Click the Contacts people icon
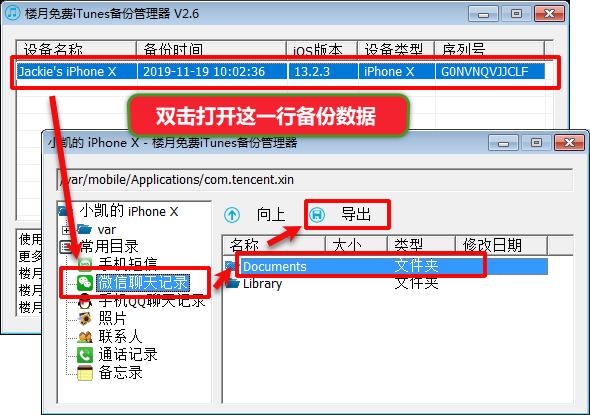This screenshot has height=415, width=590. click(x=85, y=336)
